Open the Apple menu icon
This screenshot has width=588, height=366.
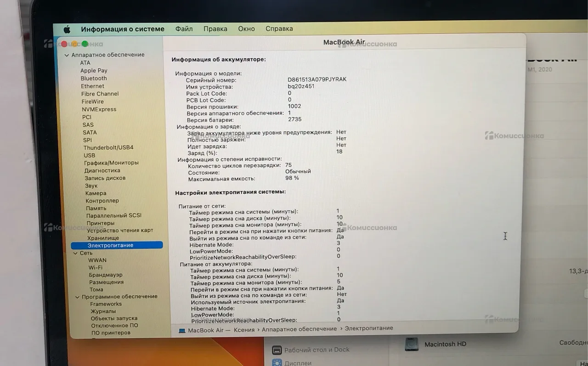click(x=67, y=29)
